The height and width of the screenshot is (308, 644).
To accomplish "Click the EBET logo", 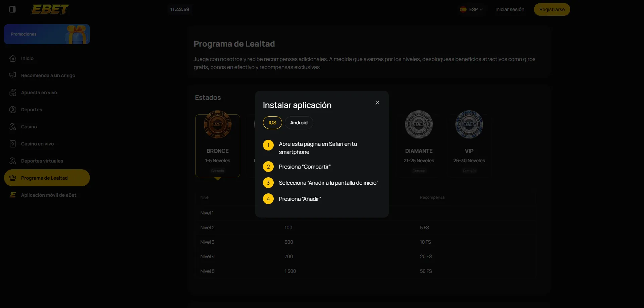I will click(x=50, y=9).
